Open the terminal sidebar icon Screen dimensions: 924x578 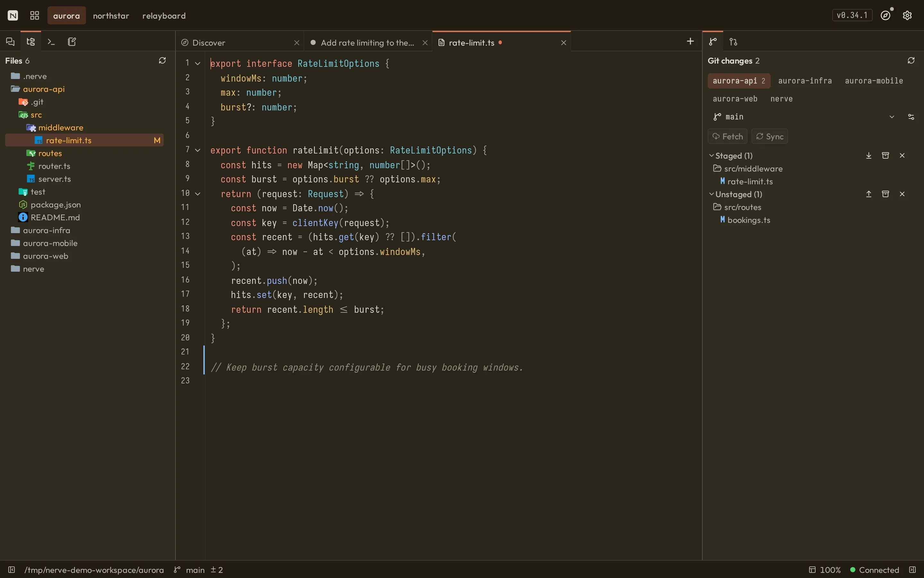[51, 42]
